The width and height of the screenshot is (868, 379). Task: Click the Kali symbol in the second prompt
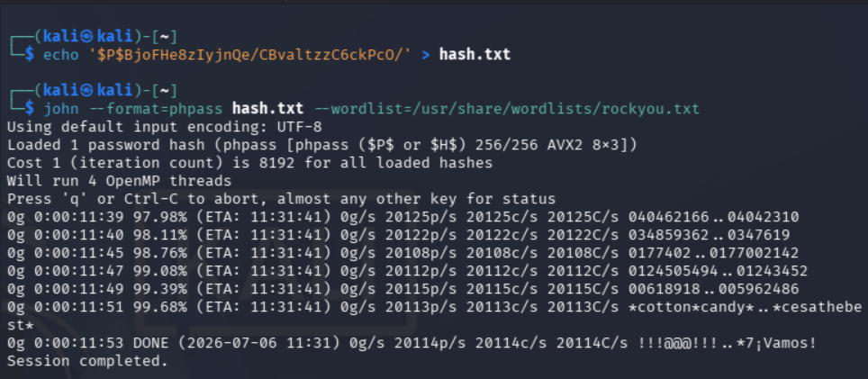click(86, 90)
